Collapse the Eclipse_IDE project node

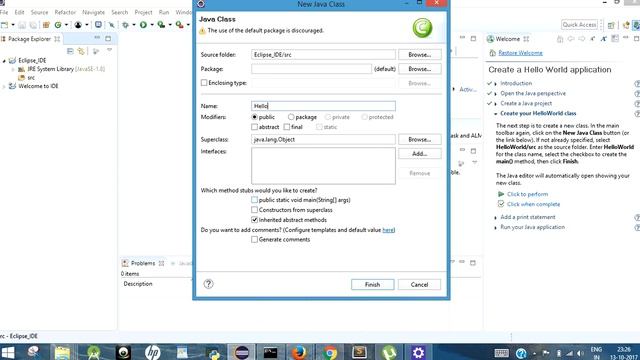pos(4,60)
